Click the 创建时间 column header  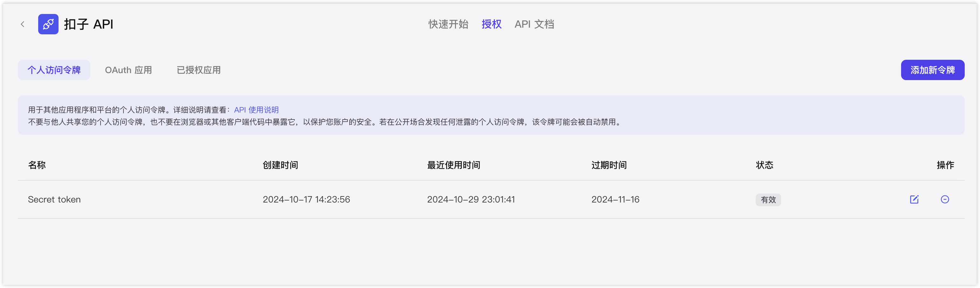[x=280, y=165]
